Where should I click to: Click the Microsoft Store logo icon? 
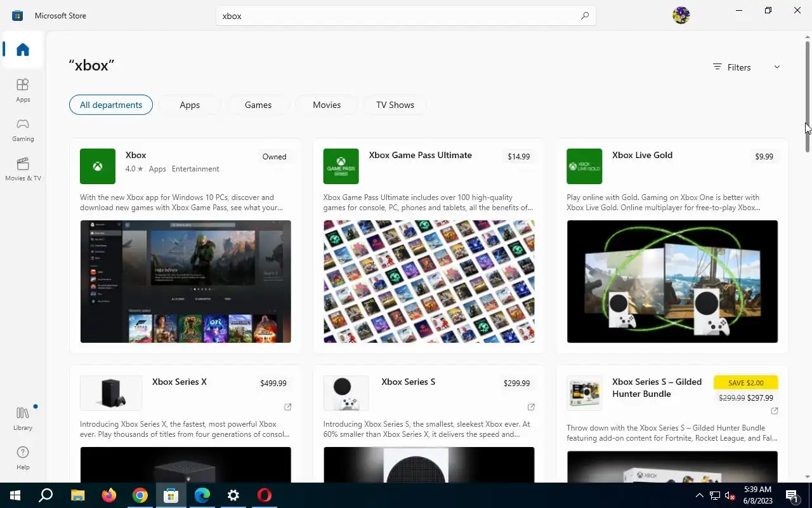(x=18, y=15)
